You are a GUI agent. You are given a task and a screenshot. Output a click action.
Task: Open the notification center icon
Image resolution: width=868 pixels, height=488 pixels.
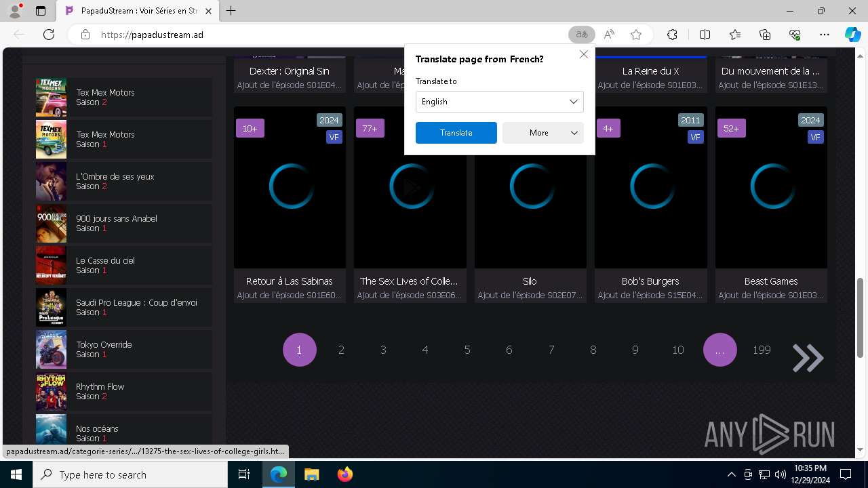click(x=846, y=474)
